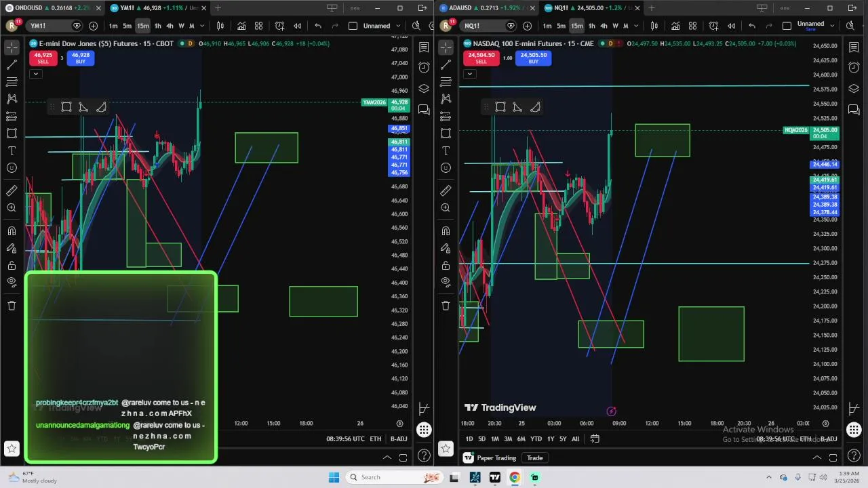Select 5m timeframe in YM1! toolbar
The width and height of the screenshot is (868, 488).
click(x=127, y=26)
